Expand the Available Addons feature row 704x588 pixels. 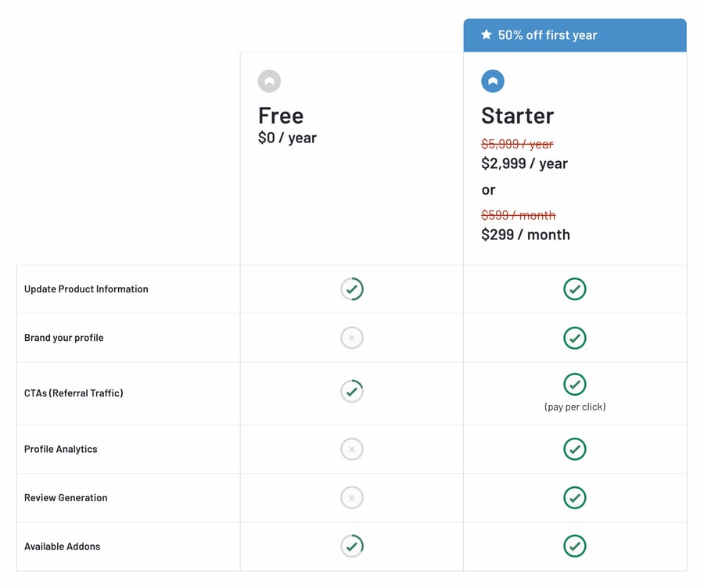63,546
